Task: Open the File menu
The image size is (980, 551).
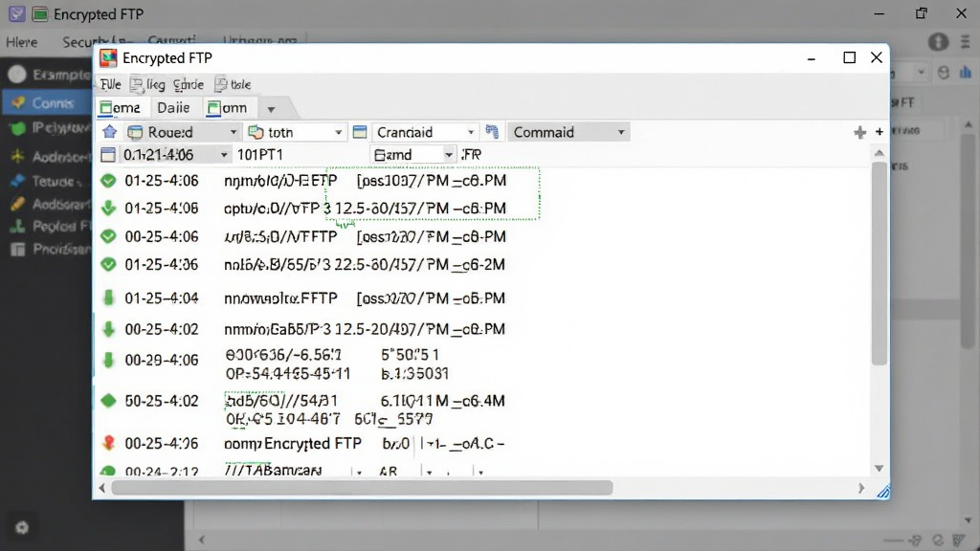Action: point(111,84)
